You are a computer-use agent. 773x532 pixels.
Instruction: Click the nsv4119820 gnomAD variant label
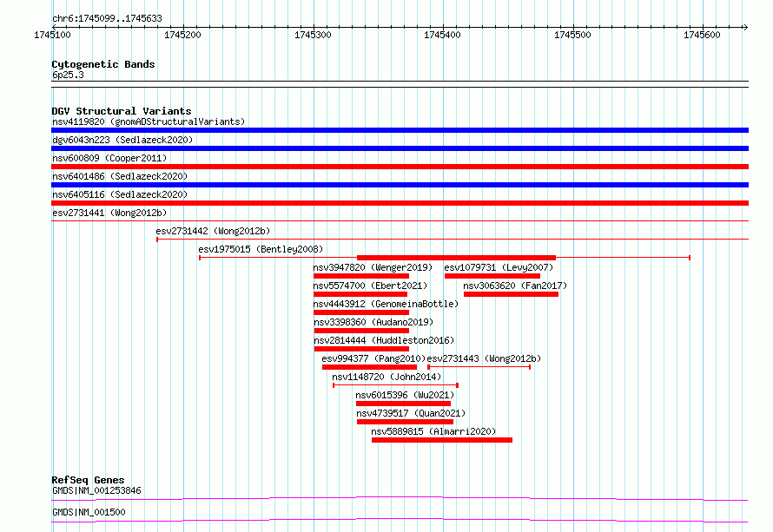[x=149, y=122]
